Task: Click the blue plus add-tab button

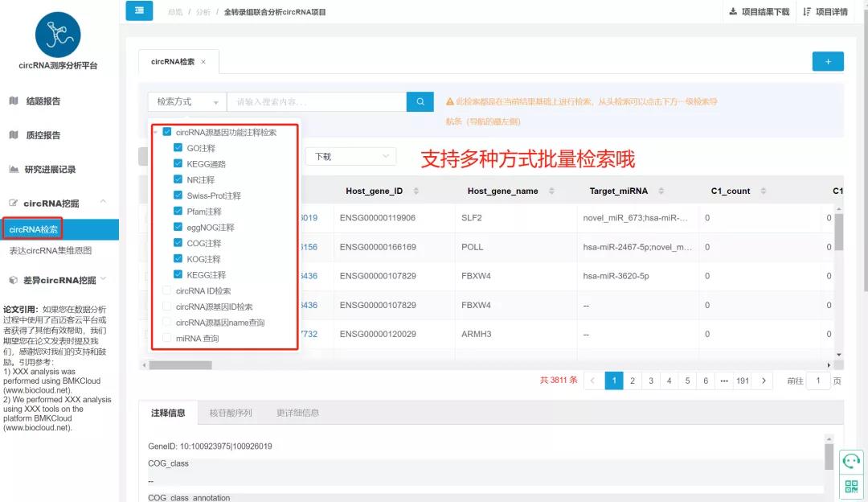Action: coord(827,61)
